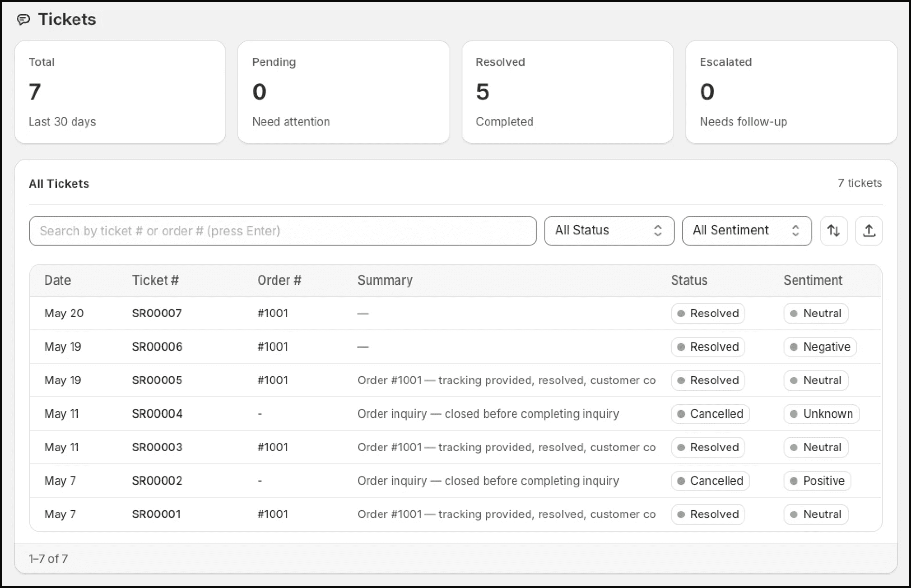
Task: Click the Tickets chat bubble icon
Action: pos(23,19)
